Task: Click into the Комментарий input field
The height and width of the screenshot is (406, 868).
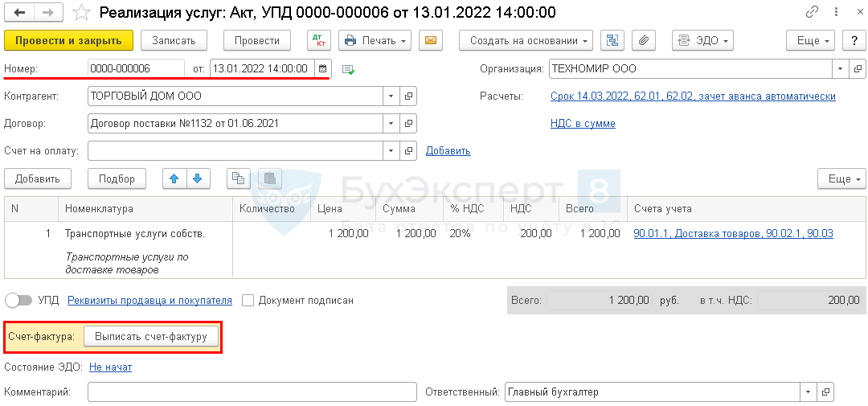Action: point(252,392)
